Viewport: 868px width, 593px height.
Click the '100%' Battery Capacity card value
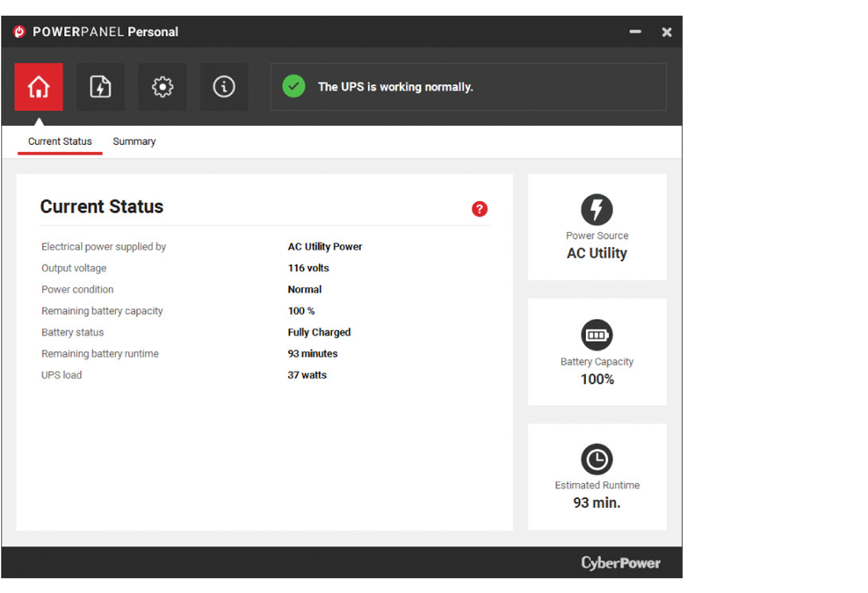(597, 380)
